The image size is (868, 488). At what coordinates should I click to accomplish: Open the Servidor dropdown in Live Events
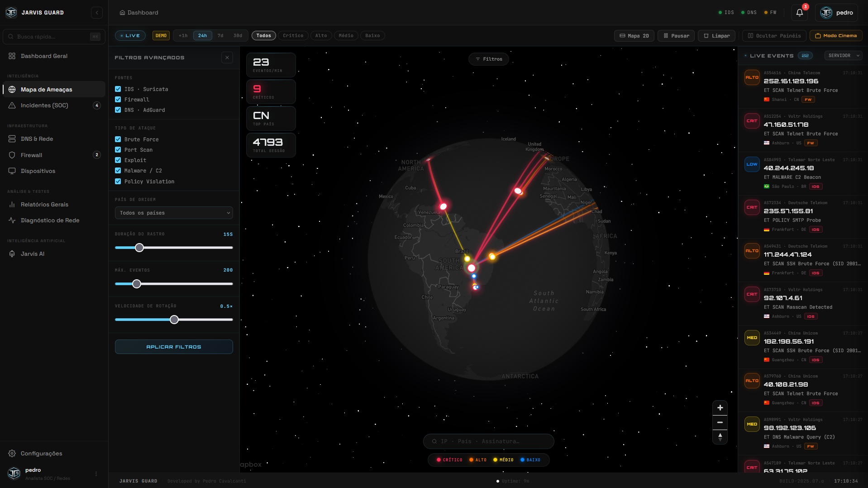843,56
